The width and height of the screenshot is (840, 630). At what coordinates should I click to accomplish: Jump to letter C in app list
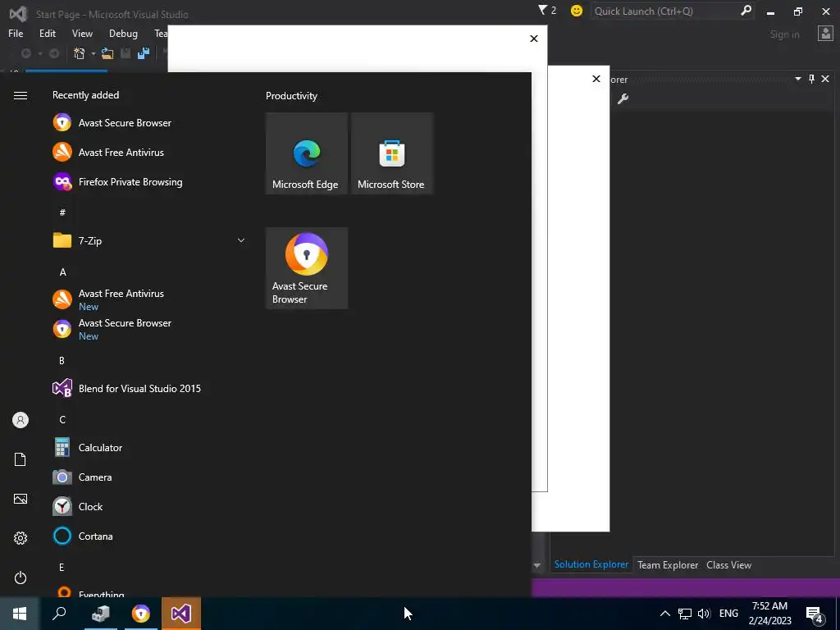click(62, 419)
